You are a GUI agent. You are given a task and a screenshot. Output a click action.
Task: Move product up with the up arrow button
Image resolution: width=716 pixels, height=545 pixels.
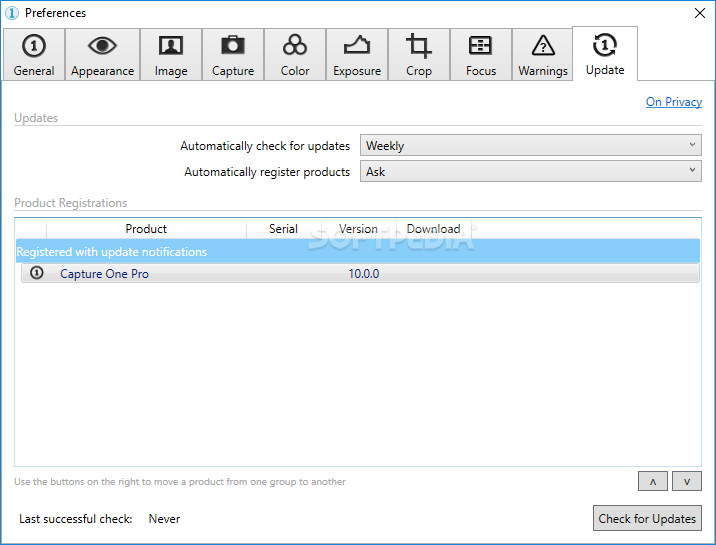(653, 481)
